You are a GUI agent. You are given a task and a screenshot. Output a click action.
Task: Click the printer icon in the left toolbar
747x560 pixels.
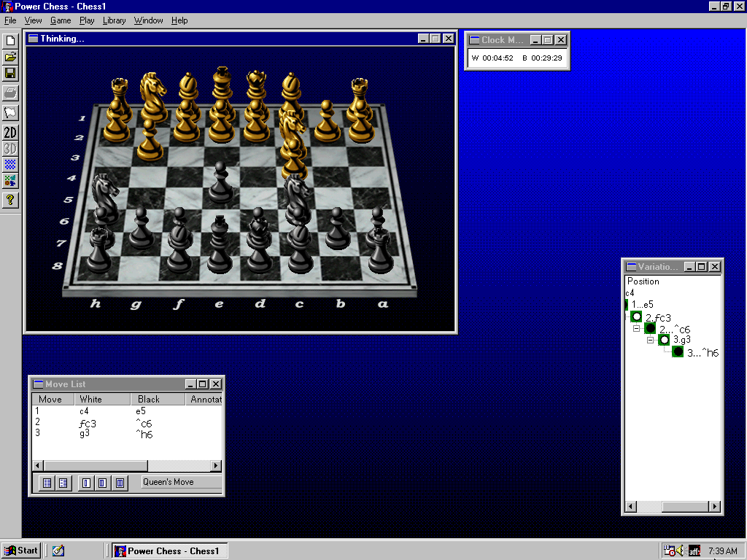(10, 93)
